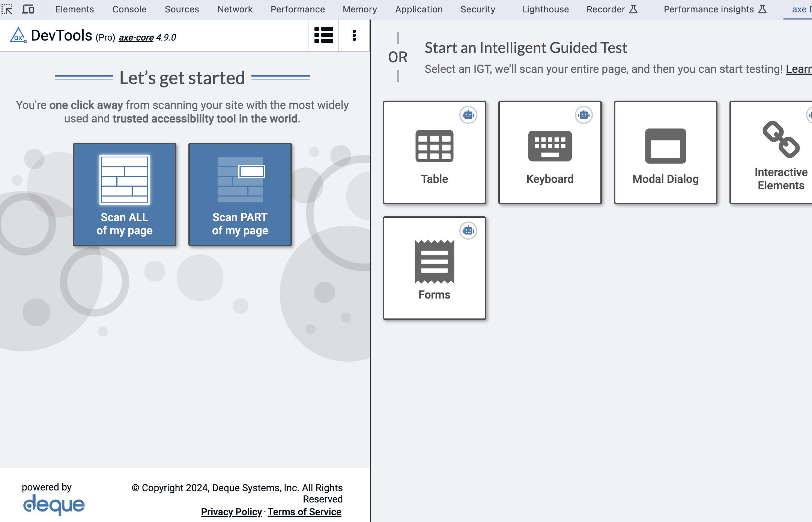This screenshot has width=812, height=522.
Task: Switch to the Elements tab
Action: click(x=75, y=9)
